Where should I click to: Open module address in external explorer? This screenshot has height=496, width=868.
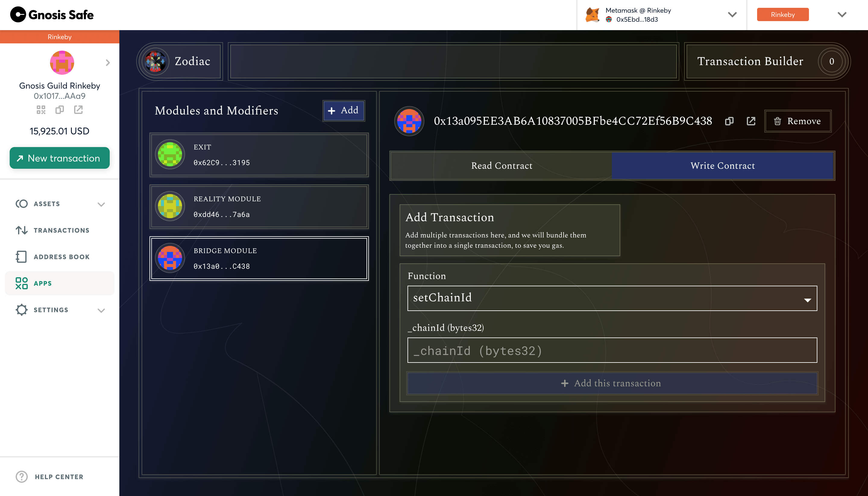(x=751, y=121)
